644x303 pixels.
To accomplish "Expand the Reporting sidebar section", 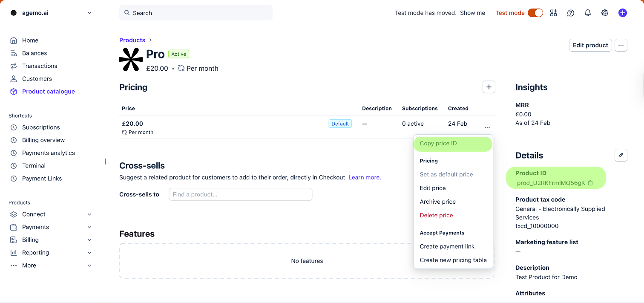I will click(x=89, y=253).
